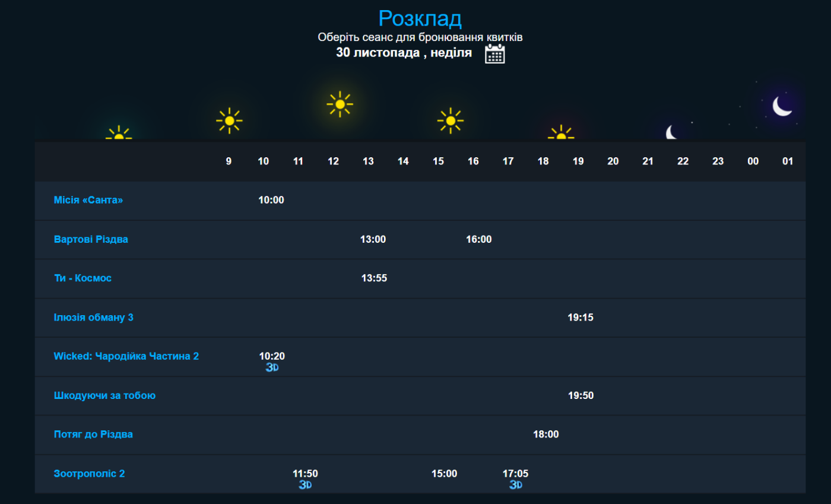This screenshot has width=831, height=504.
Task: Open the movie Вартові Різдва
Action: coord(91,239)
